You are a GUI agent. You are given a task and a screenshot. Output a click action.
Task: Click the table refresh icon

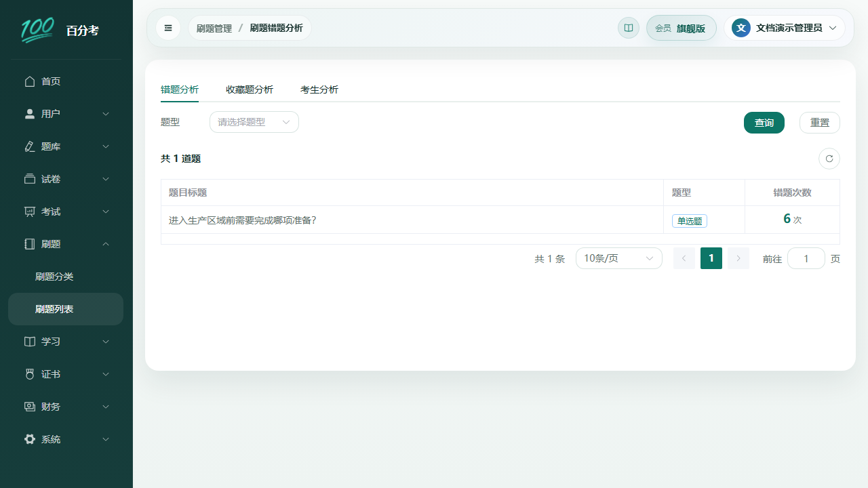pyautogui.click(x=829, y=159)
